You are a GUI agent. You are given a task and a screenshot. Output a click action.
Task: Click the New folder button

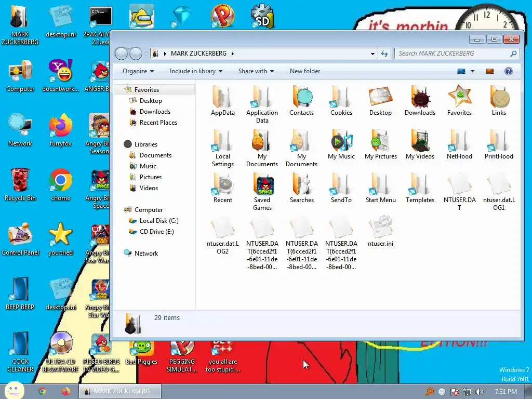point(304,71)
